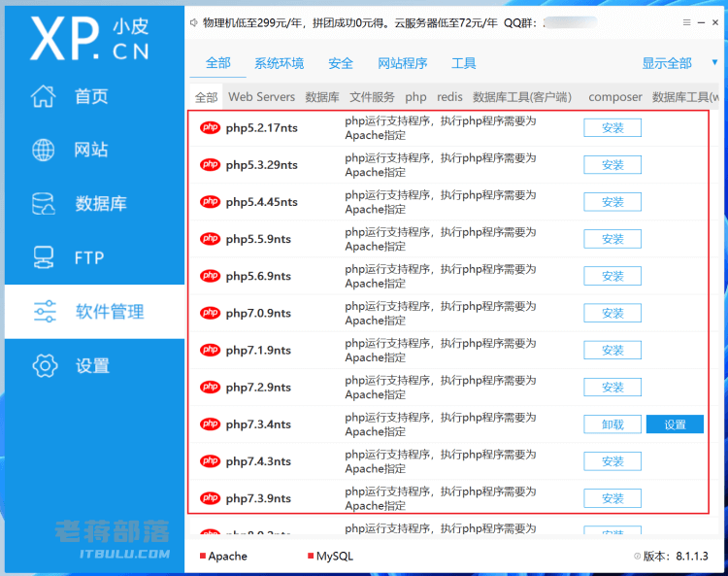The width and height of the screenshot is (728, 576).
Task: Select the php sub-tab
Action: point(415,97)
